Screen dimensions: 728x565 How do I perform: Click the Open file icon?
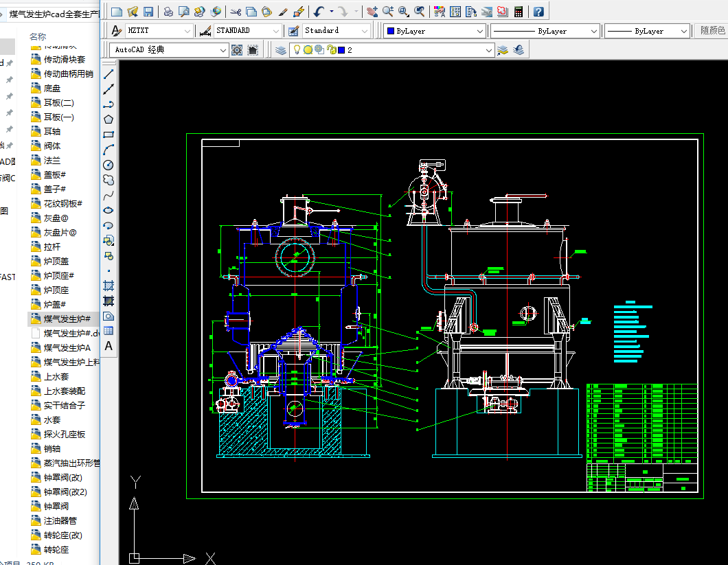coord(133,12)
